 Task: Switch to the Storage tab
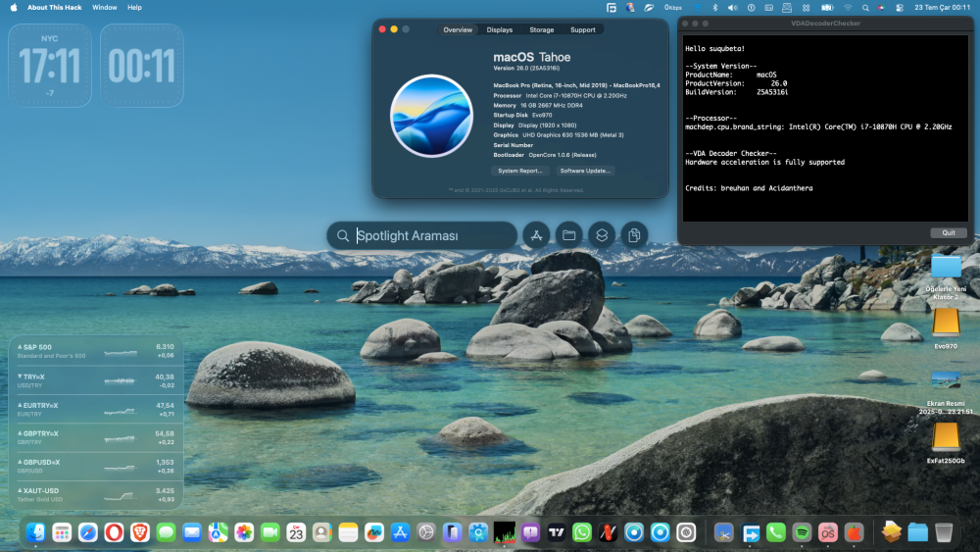tap(541, 30)
